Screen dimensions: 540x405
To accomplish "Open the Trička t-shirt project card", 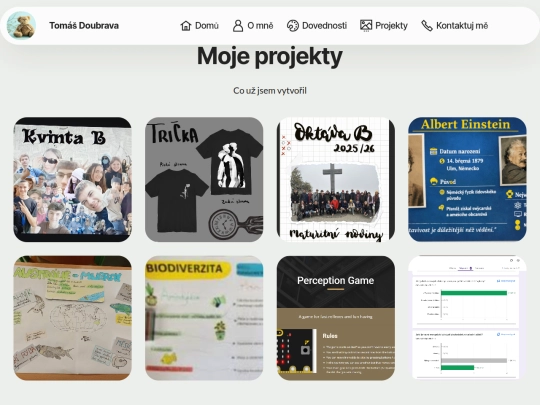I will point(204,179).
